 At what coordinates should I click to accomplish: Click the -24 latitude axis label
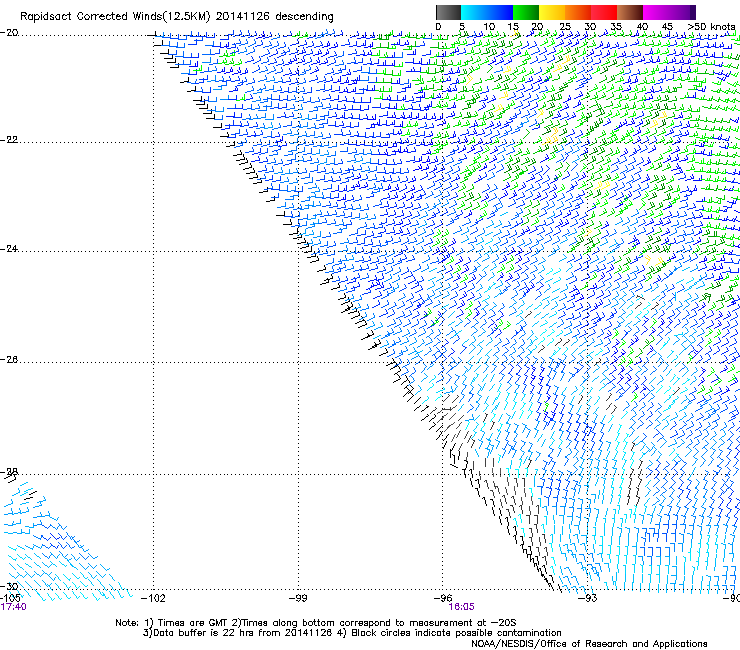click(9, 249)
